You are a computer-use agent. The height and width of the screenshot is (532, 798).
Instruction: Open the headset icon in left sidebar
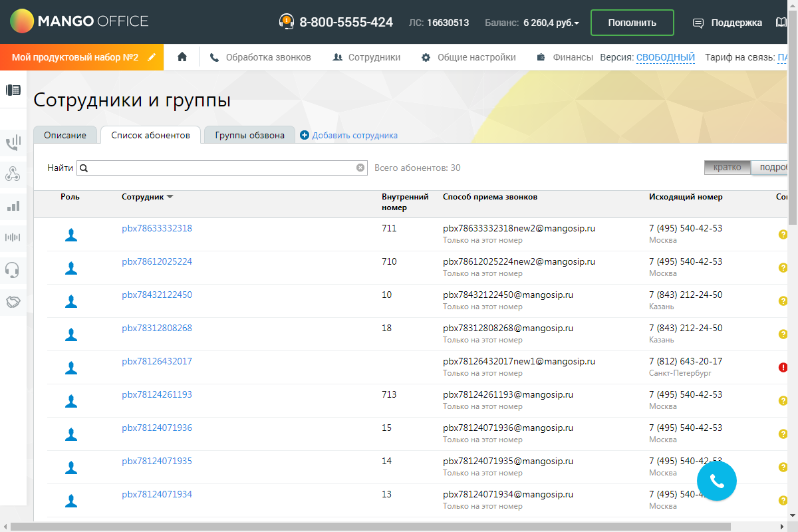[13, 269]
